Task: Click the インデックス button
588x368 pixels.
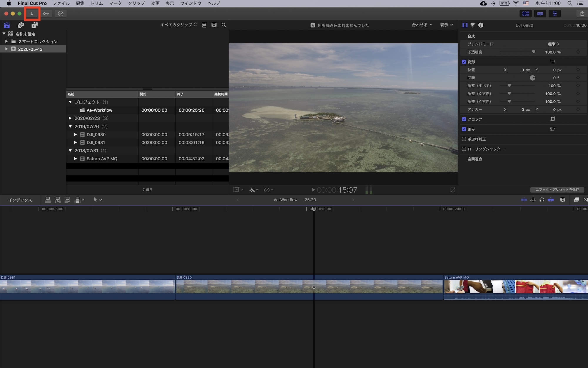Action: 20,200
